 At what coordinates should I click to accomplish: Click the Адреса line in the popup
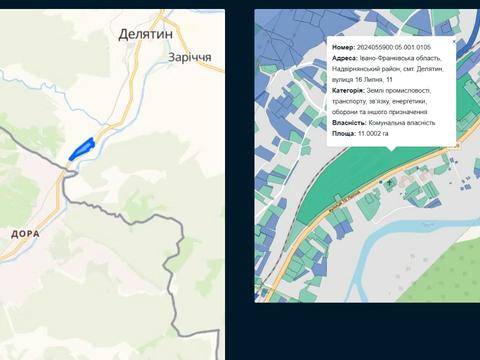pyautogui.click(x=388, y=69)
